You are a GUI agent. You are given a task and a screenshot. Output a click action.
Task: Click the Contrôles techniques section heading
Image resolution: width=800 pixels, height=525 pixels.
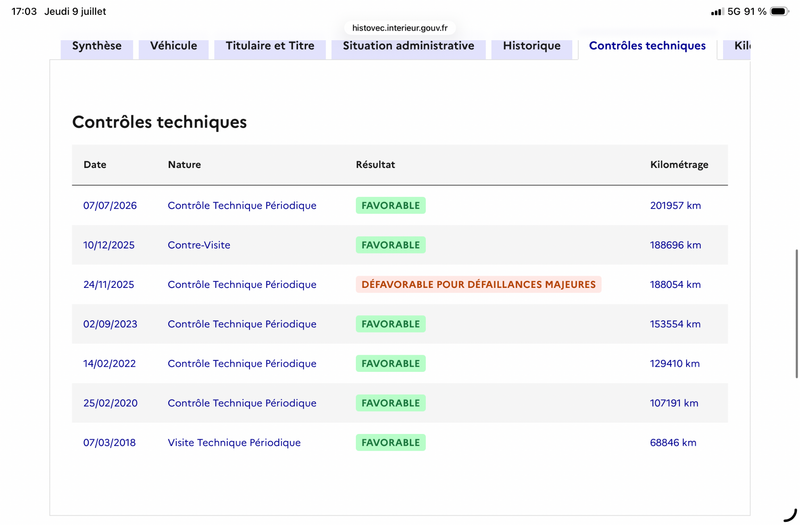(159, 122)
